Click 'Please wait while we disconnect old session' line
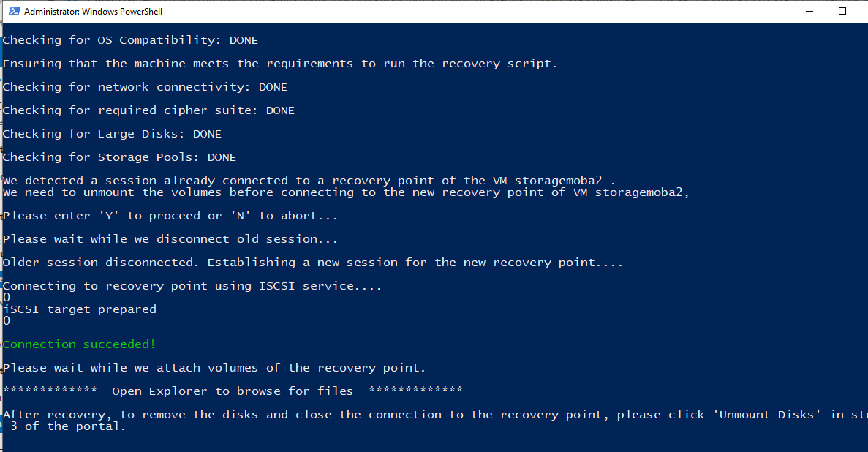This screenshot has width=868, height=452. pos(170,239)
